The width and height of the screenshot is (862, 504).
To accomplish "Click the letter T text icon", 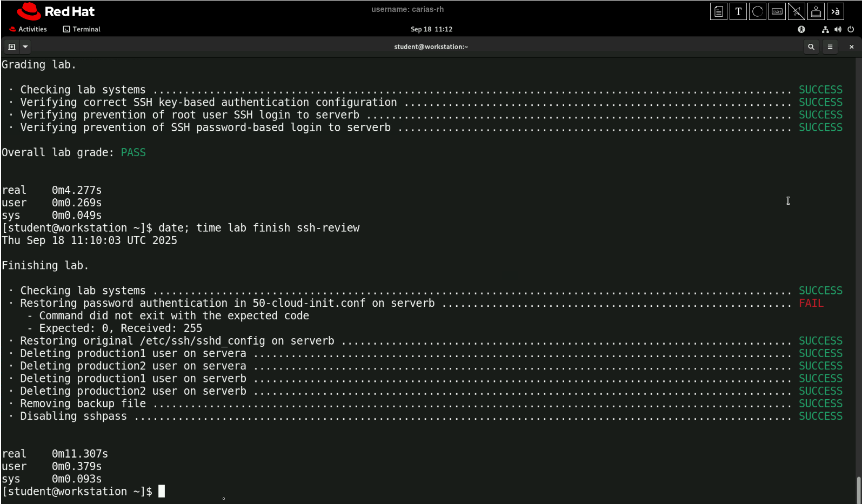I will coord(738,11).
